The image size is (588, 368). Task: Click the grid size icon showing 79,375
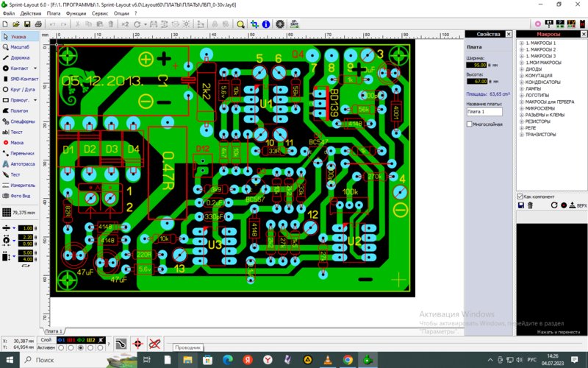point(7,213)
